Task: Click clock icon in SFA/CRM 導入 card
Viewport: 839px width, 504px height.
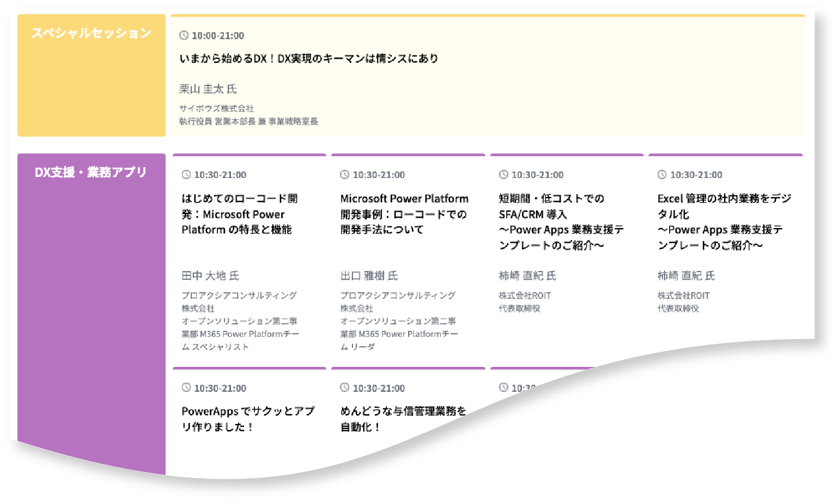Action: tap(503, 175)
